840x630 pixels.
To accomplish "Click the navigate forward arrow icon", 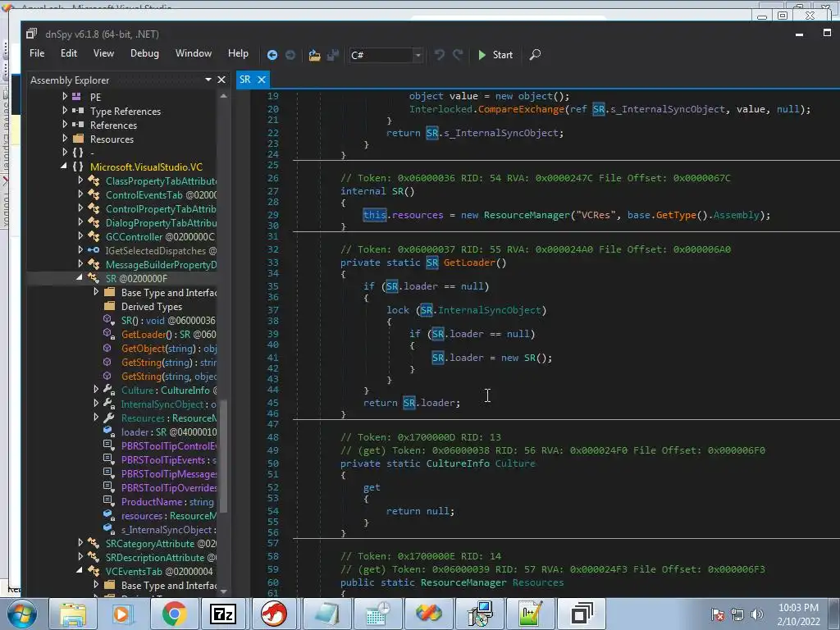I will (x=290, y=55).
